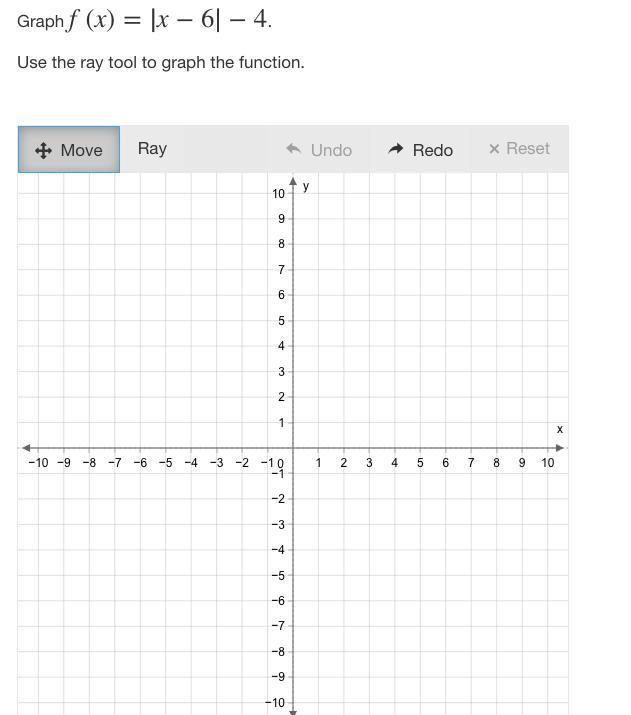Click the Redo curved arrow icon
This screenshot has height=715, width=631.
[x=396, y=149]
